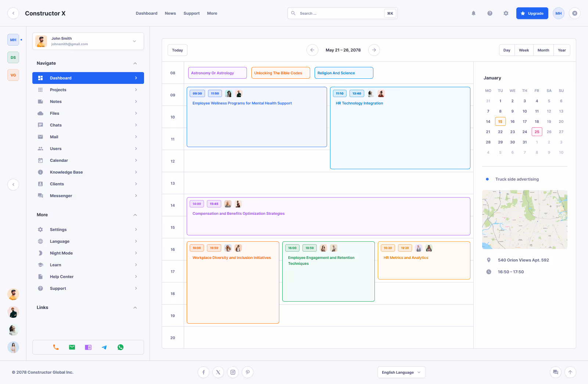Click the scroll-to-top arrow in footer
Image resolution: width=588 pixels, height=384 pixels.
pos(570,372)
